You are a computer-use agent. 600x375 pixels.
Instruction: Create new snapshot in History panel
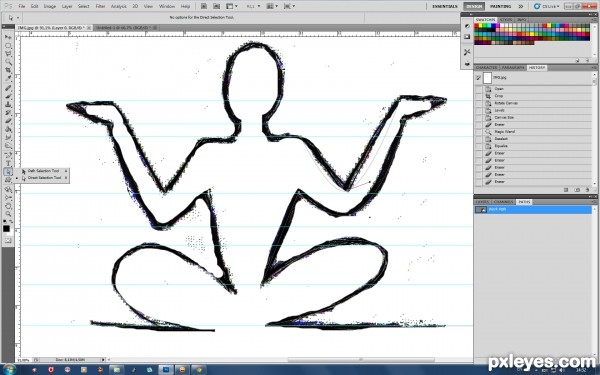[577, 190]
